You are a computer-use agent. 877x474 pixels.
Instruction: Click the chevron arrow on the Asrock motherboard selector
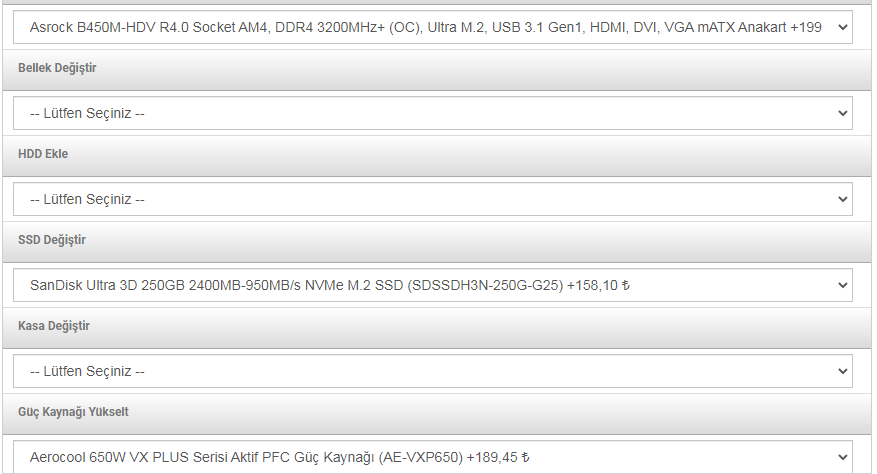point(840,28)
